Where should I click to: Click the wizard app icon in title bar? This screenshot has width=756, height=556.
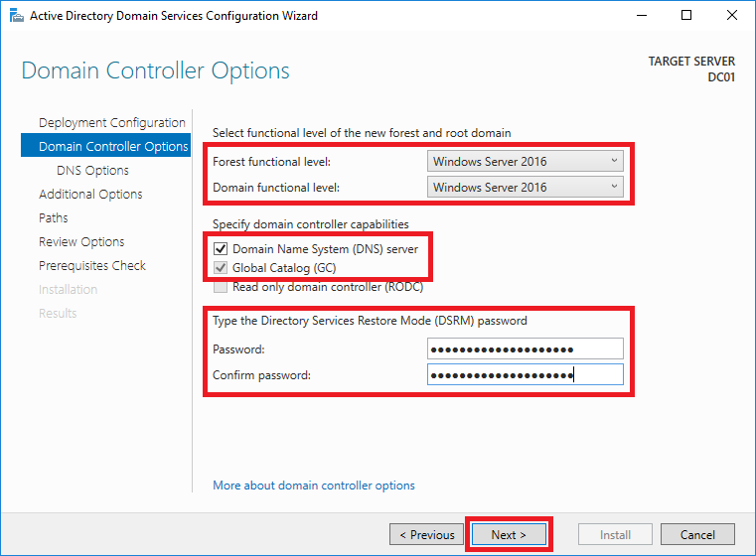tap(17, 16)
